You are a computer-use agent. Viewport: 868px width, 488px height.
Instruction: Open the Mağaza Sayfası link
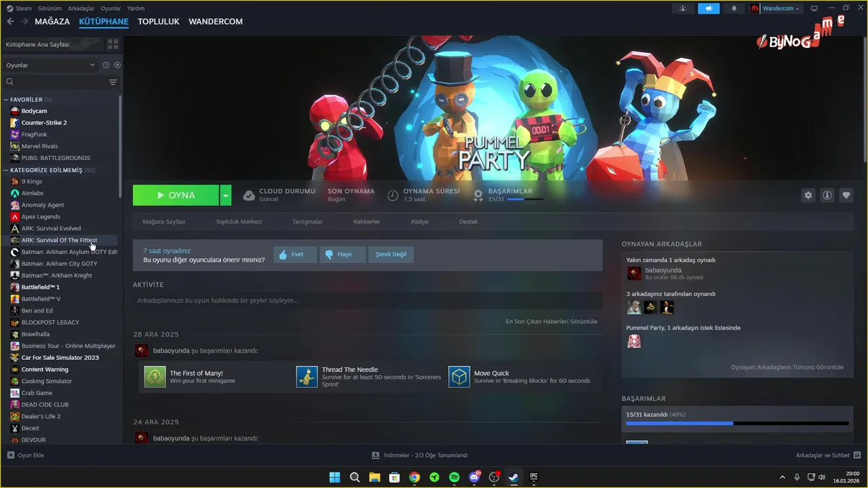click(163, 222)
